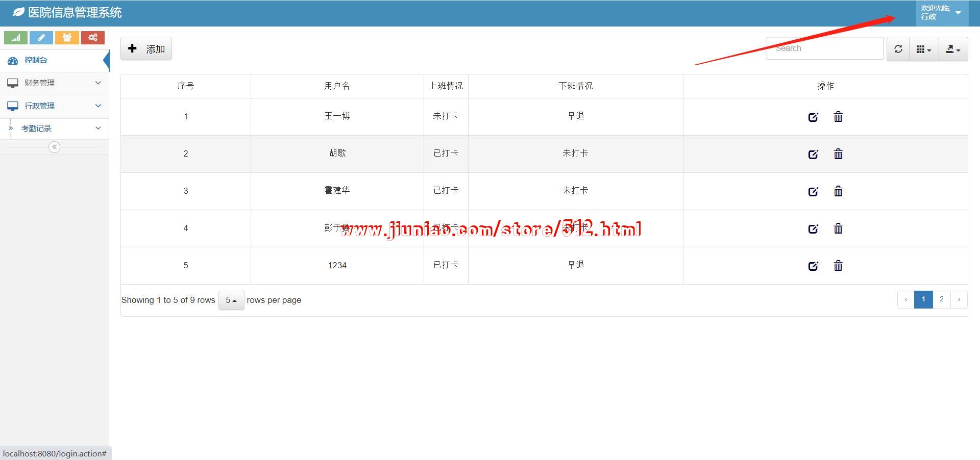
Task: Expand the 考勤记录 submenu chevron
Action: [x=98, y=128]
